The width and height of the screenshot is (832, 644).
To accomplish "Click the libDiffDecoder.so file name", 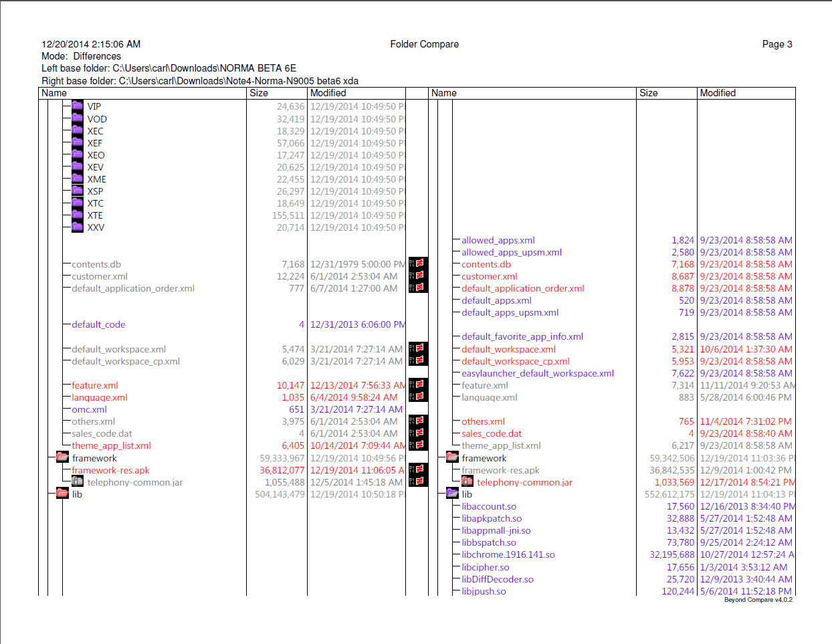I will [498, 579].
